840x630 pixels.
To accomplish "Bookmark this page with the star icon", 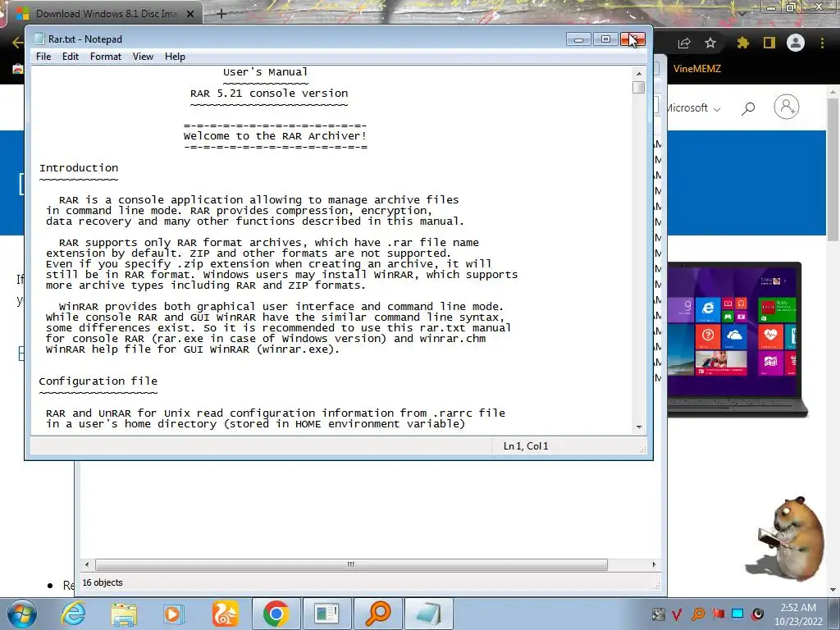I will [x=710, y=43].
